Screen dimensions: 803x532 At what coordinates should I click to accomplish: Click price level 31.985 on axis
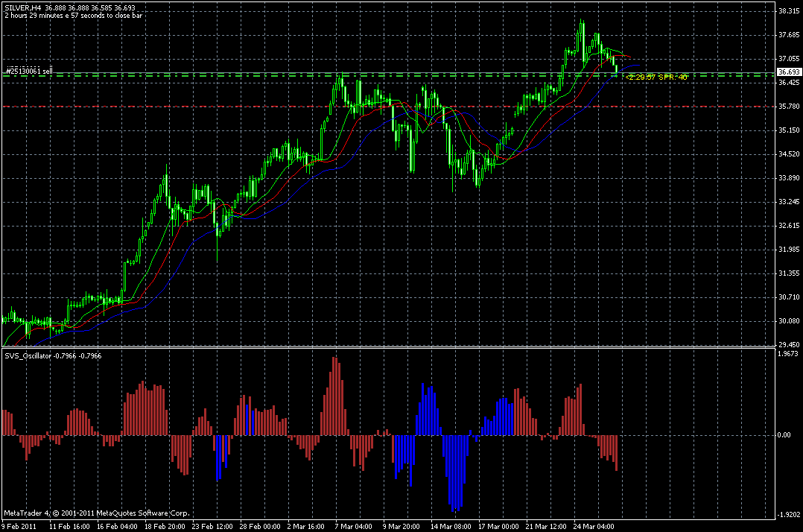(789, 250)
